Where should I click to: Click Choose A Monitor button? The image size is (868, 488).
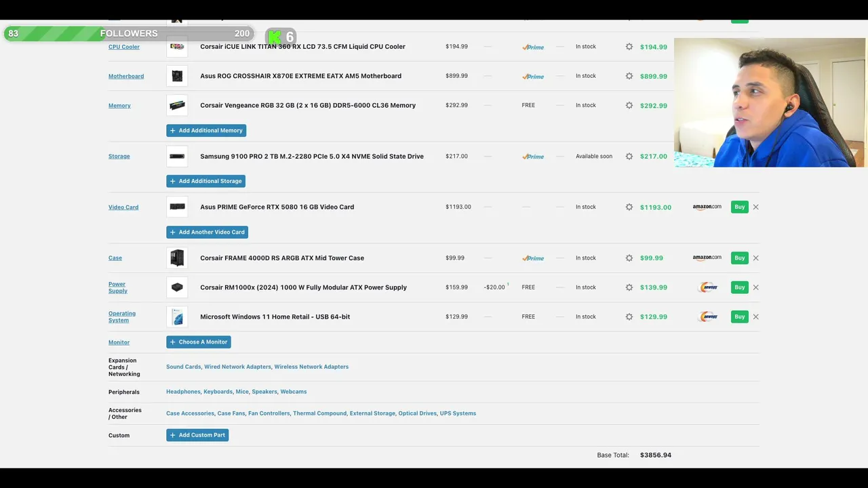tap(199, 342)
